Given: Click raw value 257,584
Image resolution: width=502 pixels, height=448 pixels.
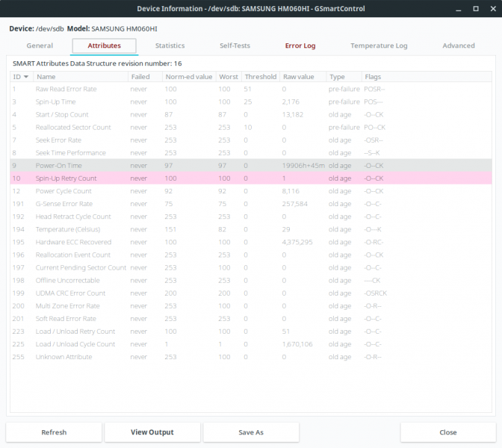Looking at the screenshot, I should click(294, 204).
